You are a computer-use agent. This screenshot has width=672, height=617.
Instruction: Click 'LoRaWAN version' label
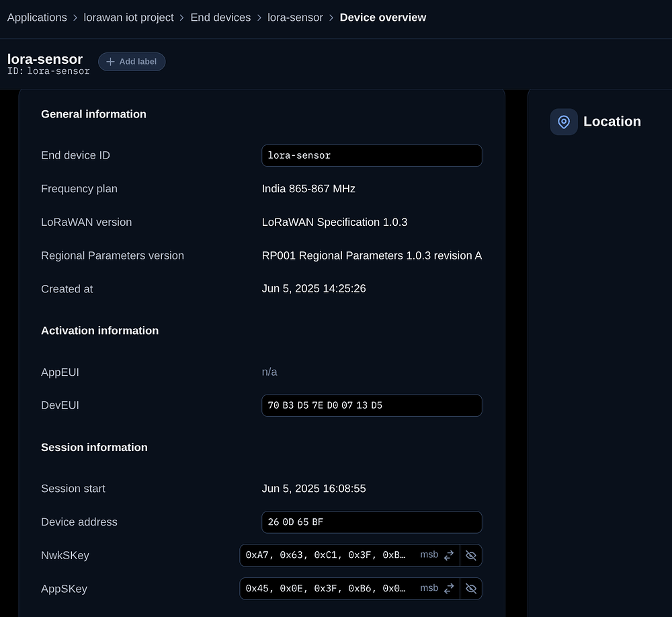point(87,222)
